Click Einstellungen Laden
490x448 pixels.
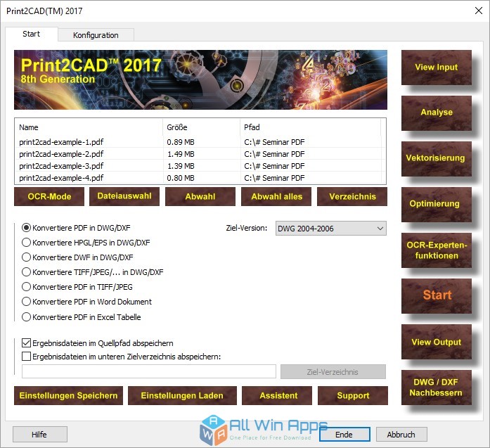click(182, 395)
